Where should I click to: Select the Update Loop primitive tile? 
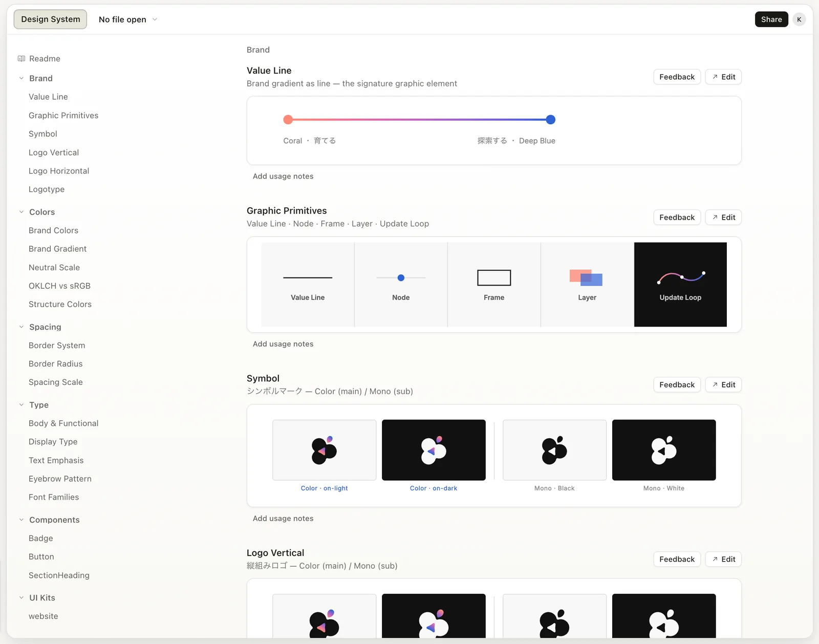[x=680, y=285]
